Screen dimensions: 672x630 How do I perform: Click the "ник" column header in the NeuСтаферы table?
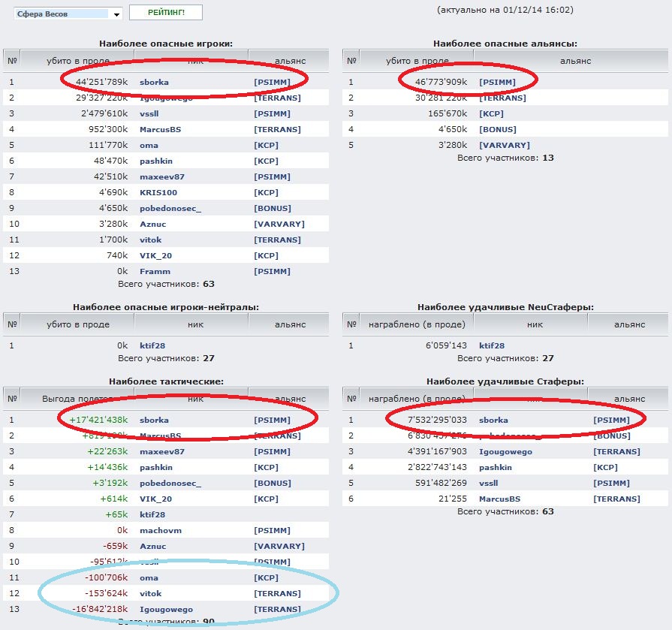tap(534, 324)
